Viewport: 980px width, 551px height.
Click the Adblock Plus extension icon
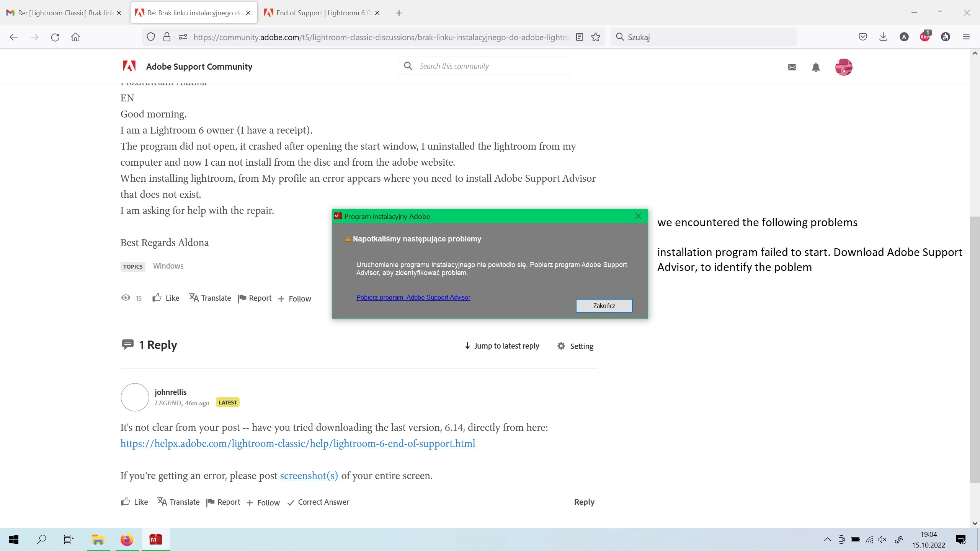click(x=925, y=37)
